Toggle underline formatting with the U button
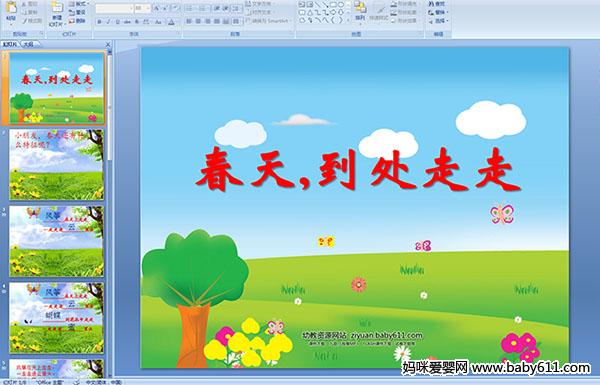Screen dimensions: 600x385 117,22
